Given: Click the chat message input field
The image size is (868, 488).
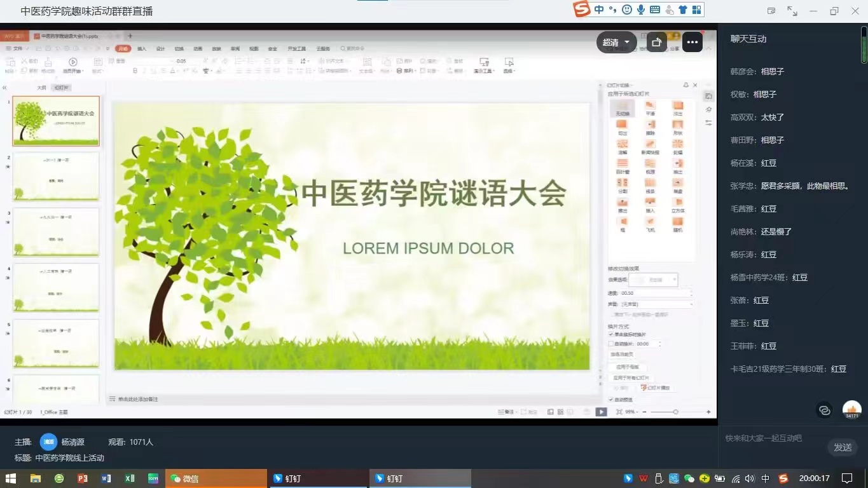Looking at the screenshot, I should pos(773,438).
